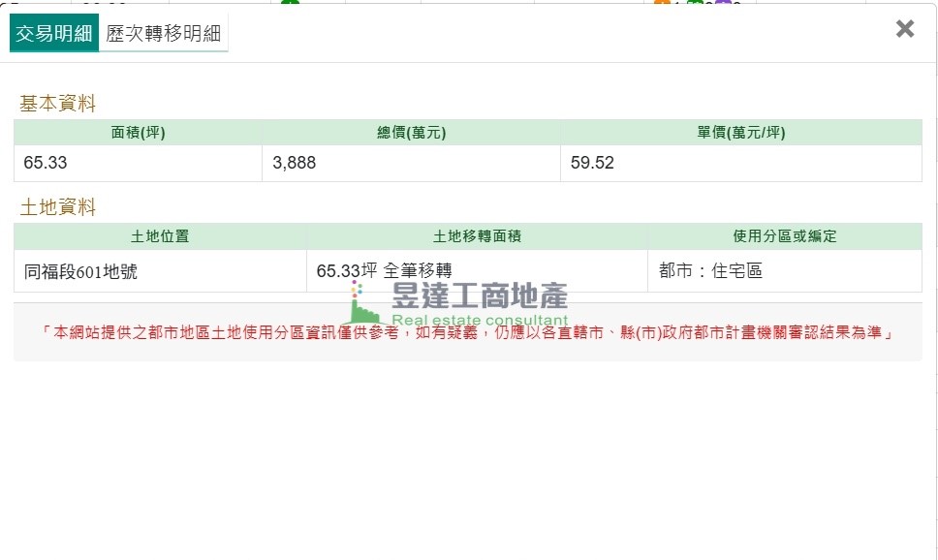Open the 歷次轉移明細 tab

(x=164, y=34)
